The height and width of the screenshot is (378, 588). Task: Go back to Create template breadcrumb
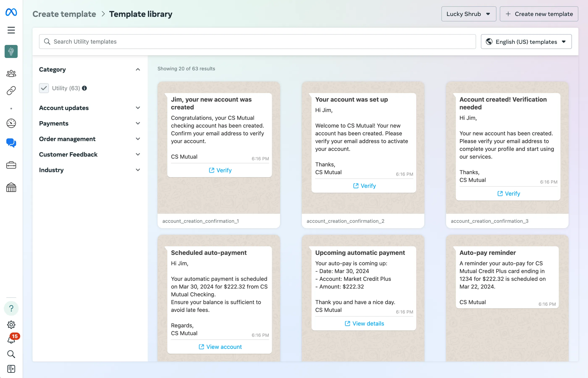click(64, 14)
